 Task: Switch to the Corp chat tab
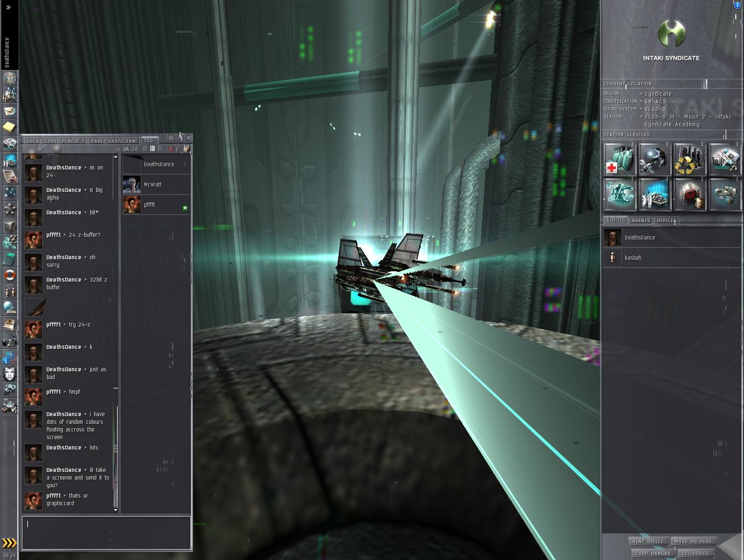coord(50,141)
